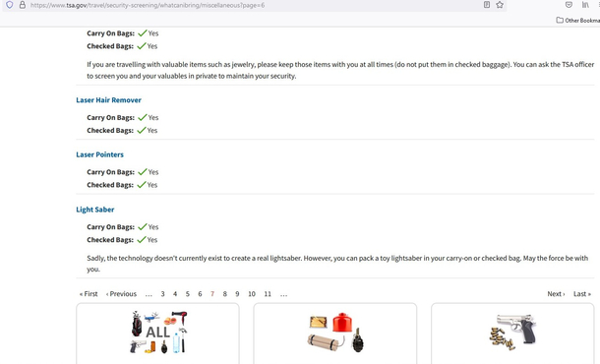The image size is (600, 364).
Task: Jump to results page 8
Action: tap(224, 294)
